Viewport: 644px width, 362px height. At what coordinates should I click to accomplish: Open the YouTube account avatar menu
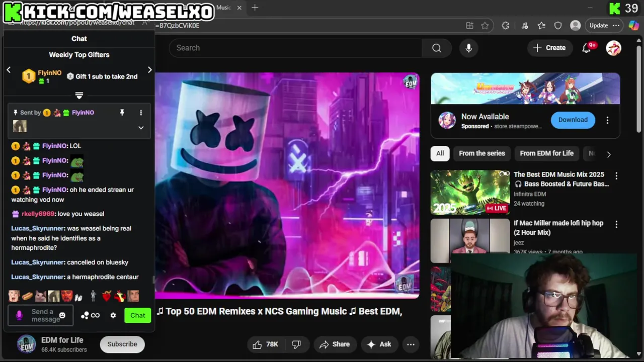pos(613,48)
